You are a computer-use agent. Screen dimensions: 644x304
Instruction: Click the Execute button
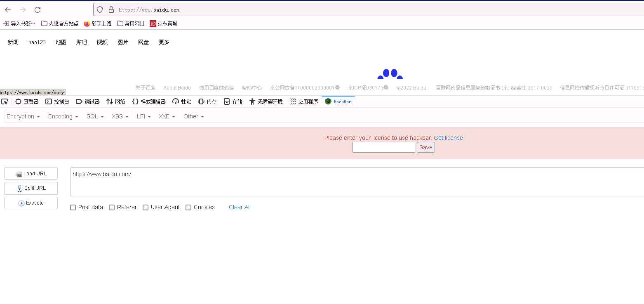pyautogui.click(x=31, y=203)
